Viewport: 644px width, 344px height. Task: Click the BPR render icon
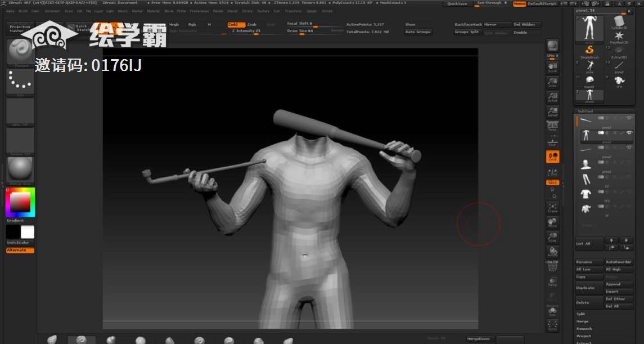tap(552, 46)
